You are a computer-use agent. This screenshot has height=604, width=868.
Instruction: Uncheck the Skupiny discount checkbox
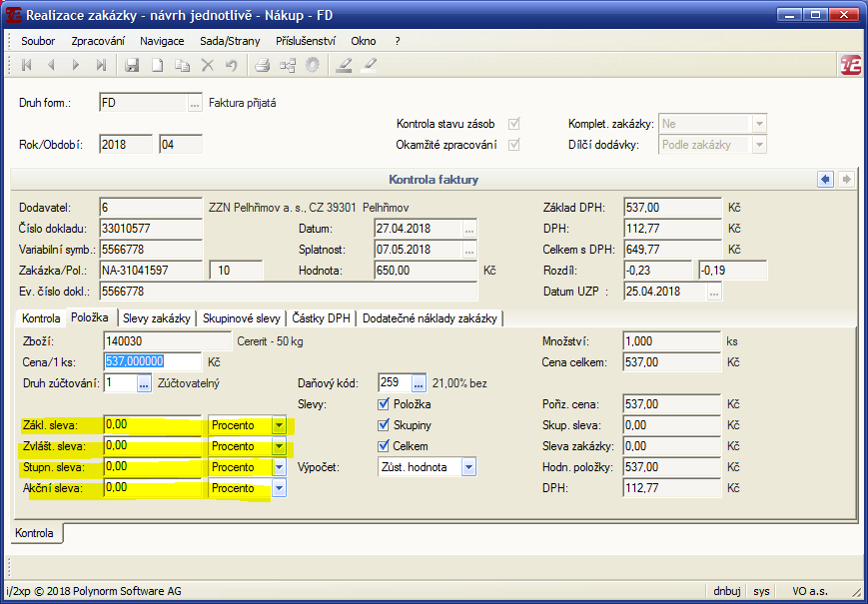(384, 425)
